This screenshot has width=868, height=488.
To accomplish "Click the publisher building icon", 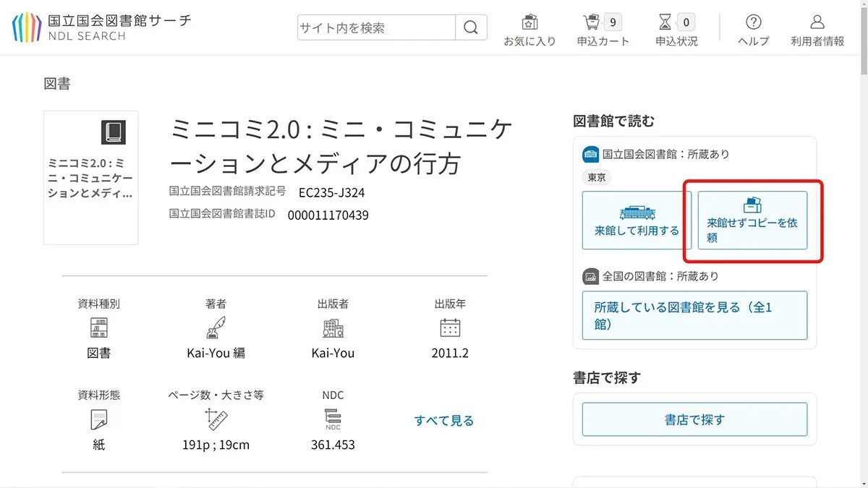I will pyautogui.click(x=333, y=328).
